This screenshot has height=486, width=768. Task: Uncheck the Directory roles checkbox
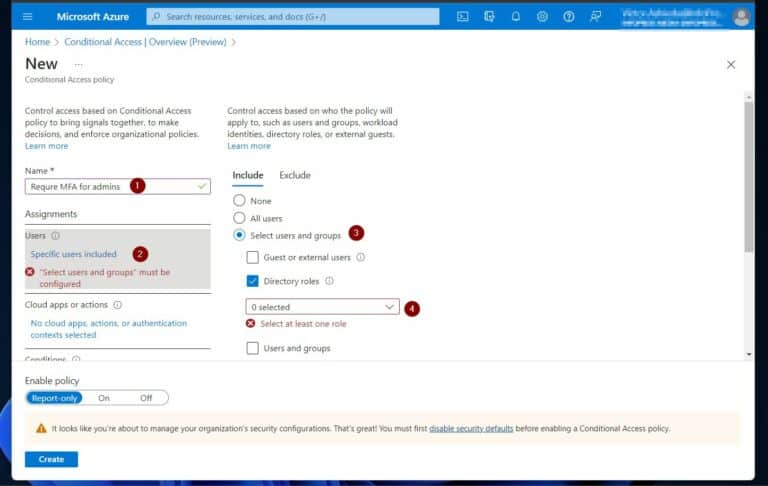(x=252, y=281)
